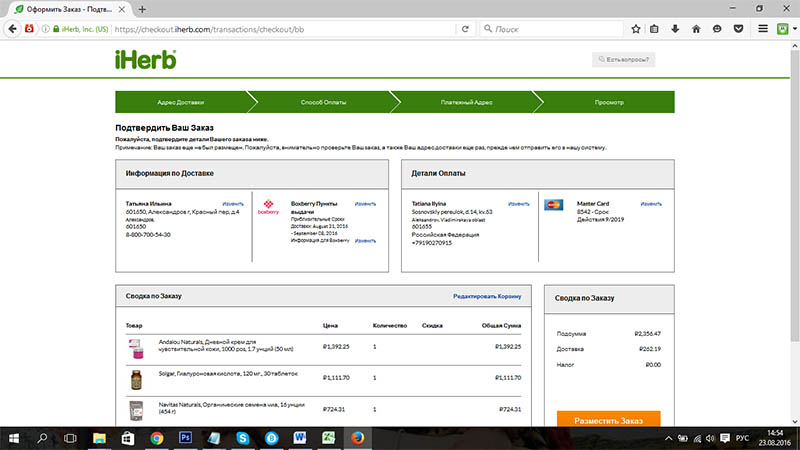Image resolution: width=800 pixels, height=450 pixels.
Task: Show bookmarks list icon in toolbar
Action: (x=654, y=29)
